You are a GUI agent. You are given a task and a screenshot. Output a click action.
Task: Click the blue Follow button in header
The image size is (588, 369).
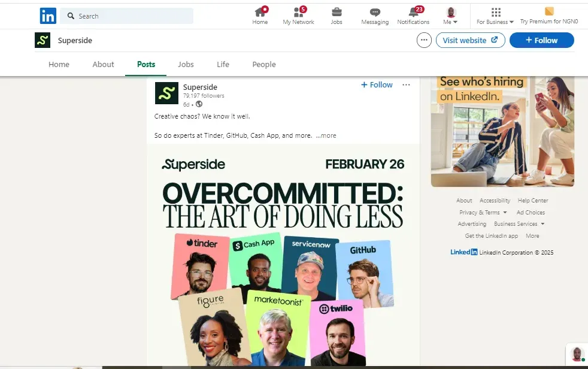(541, 40)
